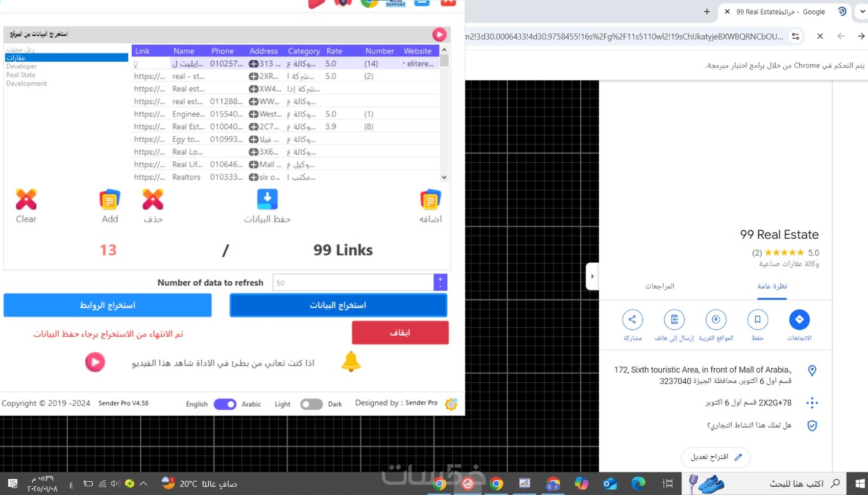The image size is (868, 495).
Task: Open Outlook from taskbar
Action: (x=610, y=483)
